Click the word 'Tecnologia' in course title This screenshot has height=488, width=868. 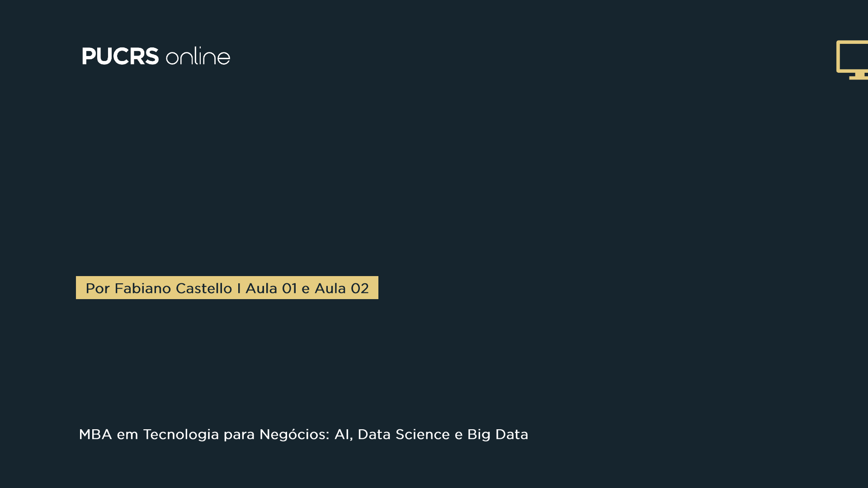181,434
